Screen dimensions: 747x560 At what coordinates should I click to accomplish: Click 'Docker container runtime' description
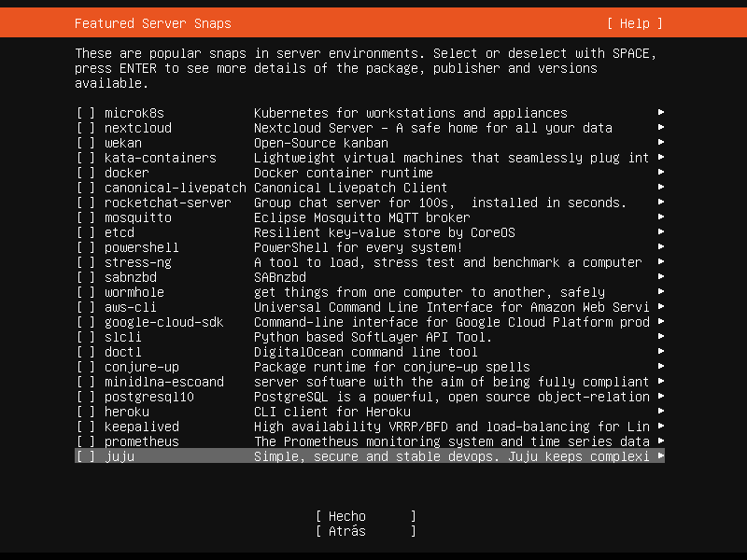(x=344, y=173)
